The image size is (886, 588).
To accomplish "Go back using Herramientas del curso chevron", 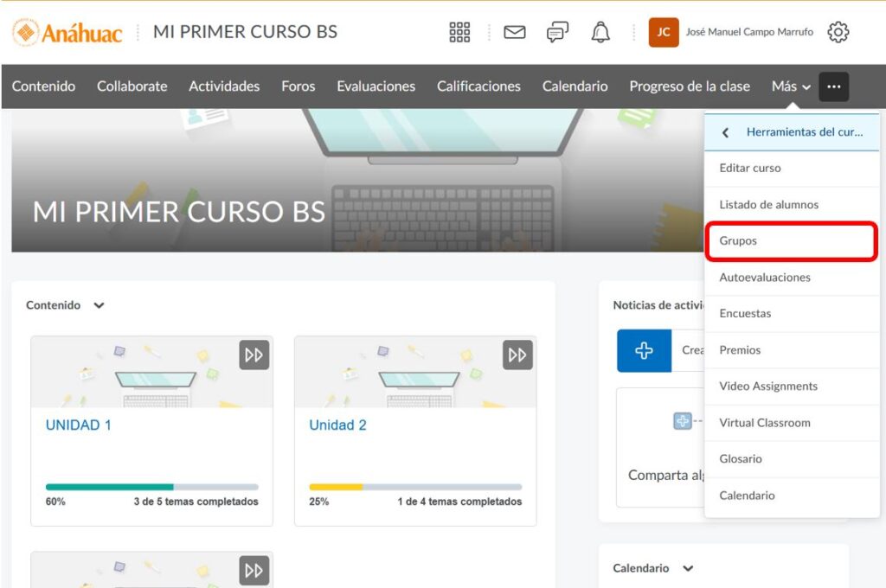I will (x=725, y=132).
